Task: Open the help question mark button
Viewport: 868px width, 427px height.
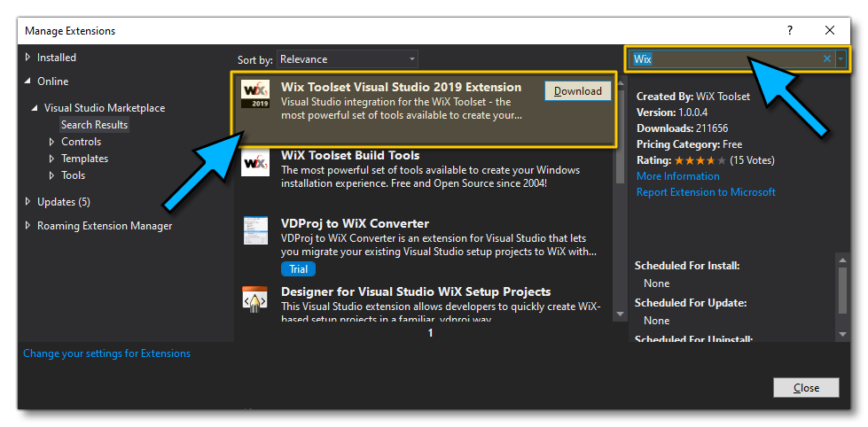Action: pos(790,30)
